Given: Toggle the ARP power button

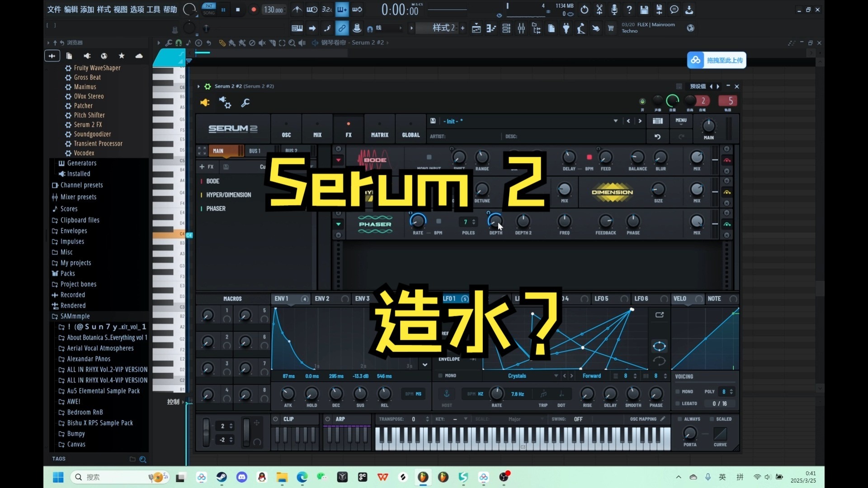Looking at the screenshot, I should click(328, 419).
